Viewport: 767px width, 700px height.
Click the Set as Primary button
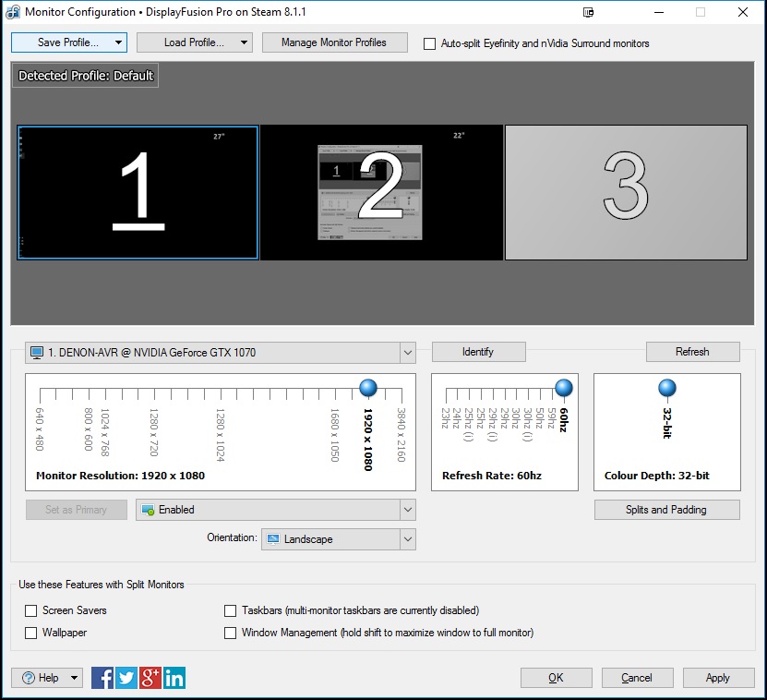[77, 510]
